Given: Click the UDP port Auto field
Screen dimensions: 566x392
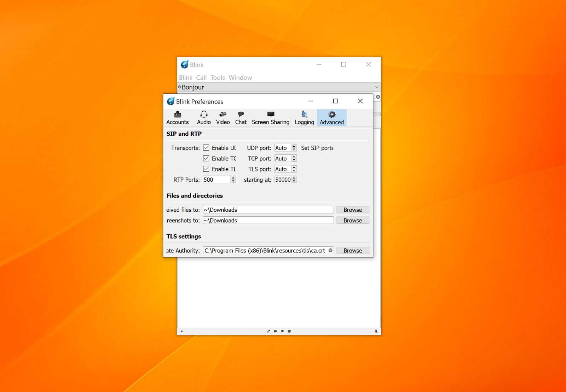Looking at the screenshot, I should [x=283, y=148].
